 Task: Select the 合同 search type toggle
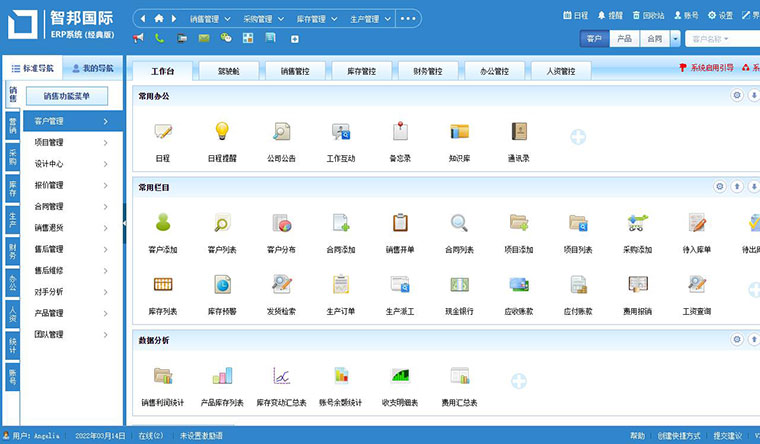click(653, 39)
